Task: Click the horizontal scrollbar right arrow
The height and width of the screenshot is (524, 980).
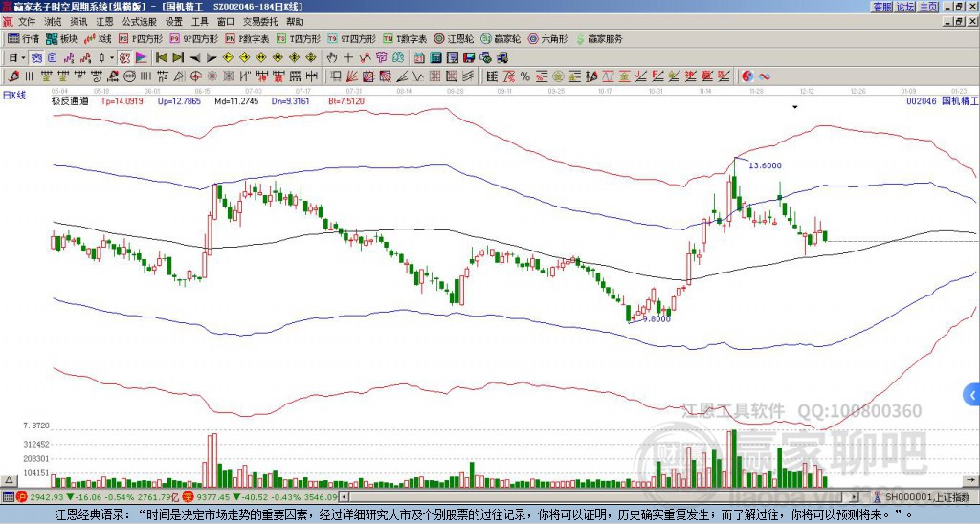Action: pyautogui.click(x=855, y=497)
